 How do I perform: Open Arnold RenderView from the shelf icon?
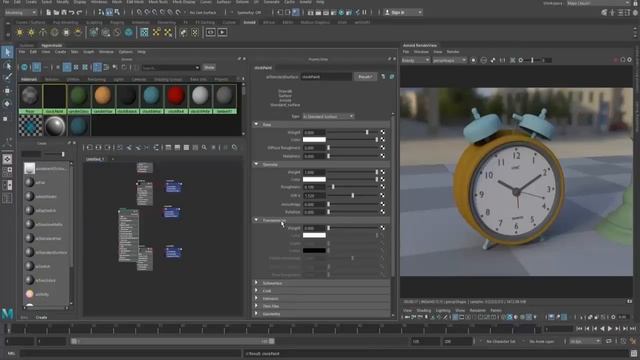coord(211,32)
